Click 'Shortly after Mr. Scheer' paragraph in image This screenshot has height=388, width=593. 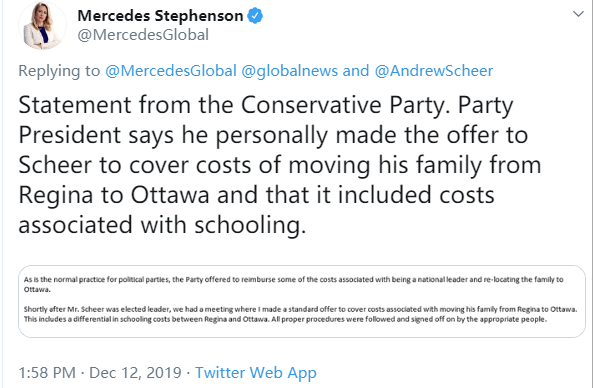(x=301, y=314)
